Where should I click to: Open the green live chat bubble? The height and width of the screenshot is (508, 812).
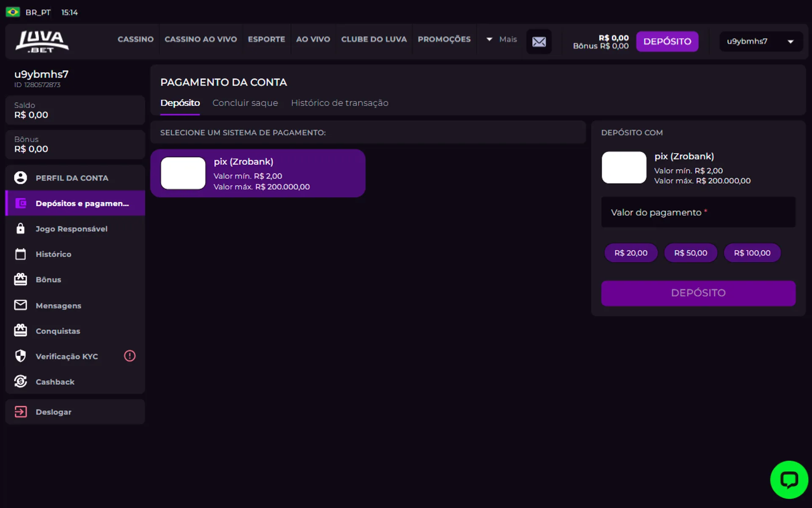pyautogui.click(x=789, y=480)
